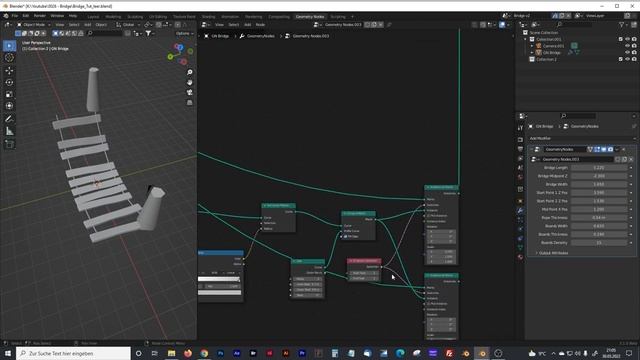Disable Collection.001 in renders camera icon
Viewport: 640px width, 360px height.
point(634,39)
